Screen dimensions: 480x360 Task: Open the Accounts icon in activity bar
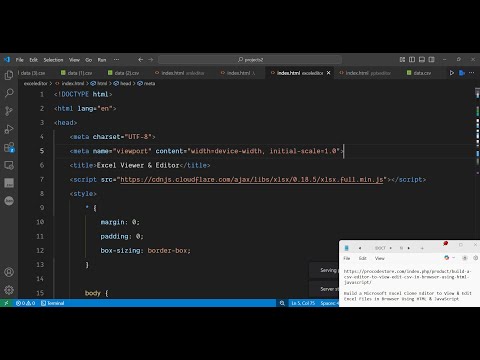[9, 272]
